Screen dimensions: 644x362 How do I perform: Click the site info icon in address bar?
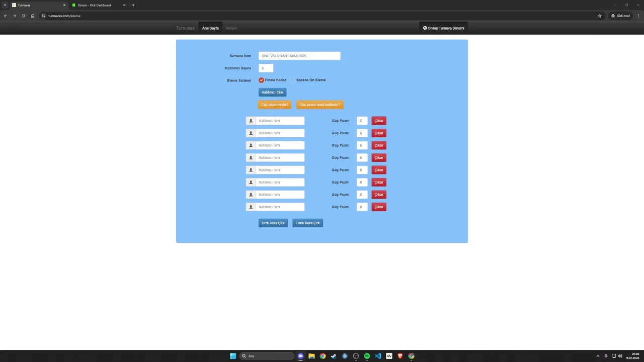[x=44, y=16]
